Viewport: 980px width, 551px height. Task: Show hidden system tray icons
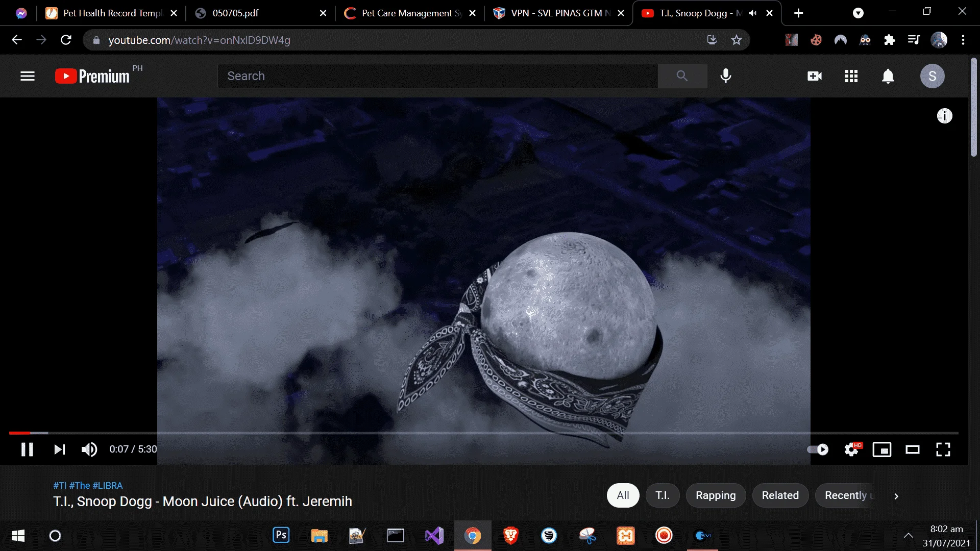(x=909, y=536)
